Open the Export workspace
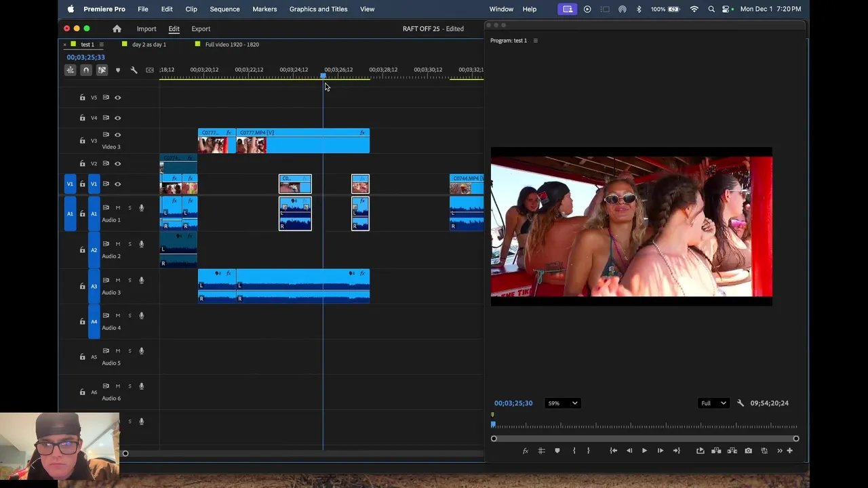The height and width of the screenshot is (488, 868). [201, 28]
